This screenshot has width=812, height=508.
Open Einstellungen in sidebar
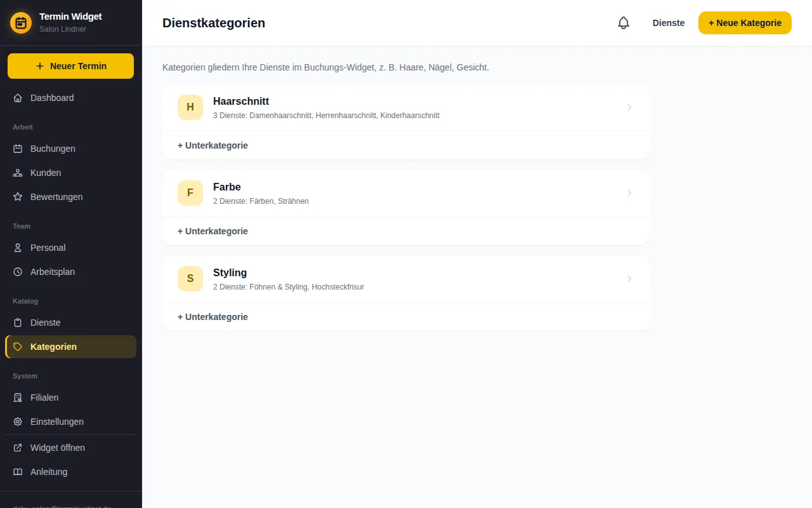tap(70, 422)
